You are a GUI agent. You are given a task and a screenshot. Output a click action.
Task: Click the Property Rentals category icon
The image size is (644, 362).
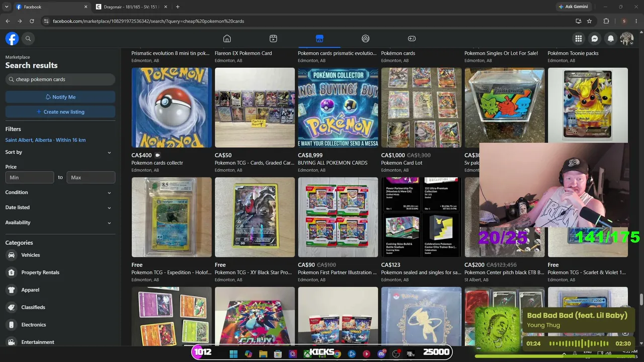pos(11,273)
